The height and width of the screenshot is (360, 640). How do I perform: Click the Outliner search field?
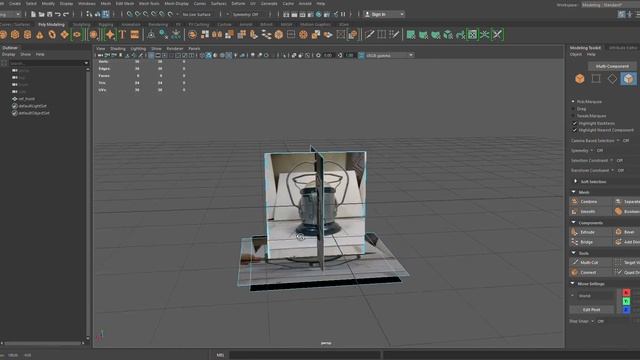[x=48, y=63]
